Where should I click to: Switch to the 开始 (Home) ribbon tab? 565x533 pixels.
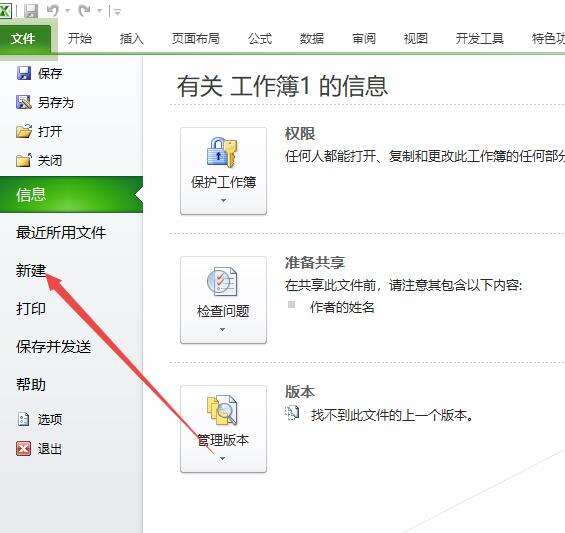[x=80, y=38]
